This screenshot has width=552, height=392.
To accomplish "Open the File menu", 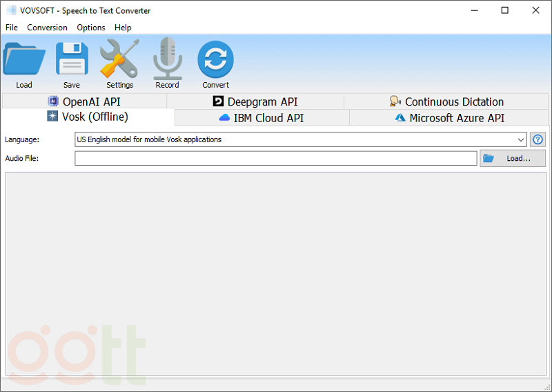I will coord(12,28).
